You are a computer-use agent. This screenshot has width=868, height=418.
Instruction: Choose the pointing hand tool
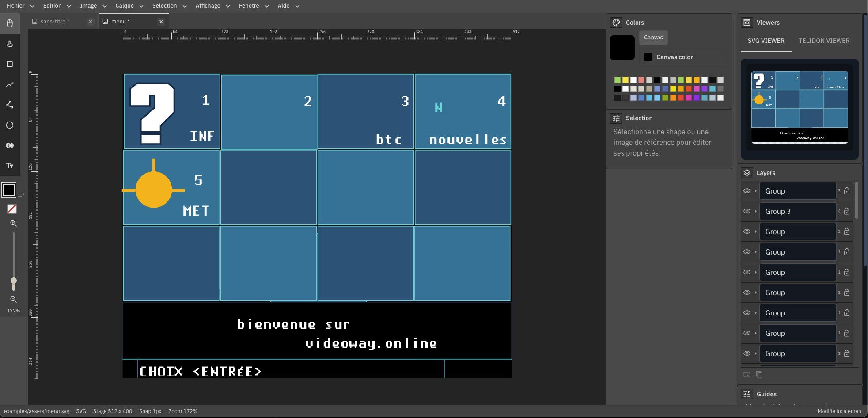(10, 44)
